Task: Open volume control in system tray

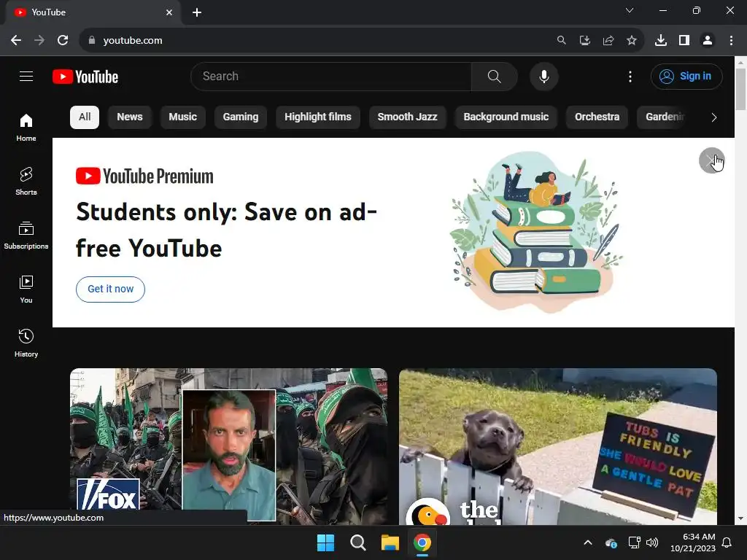Action: tap(652, 542)
